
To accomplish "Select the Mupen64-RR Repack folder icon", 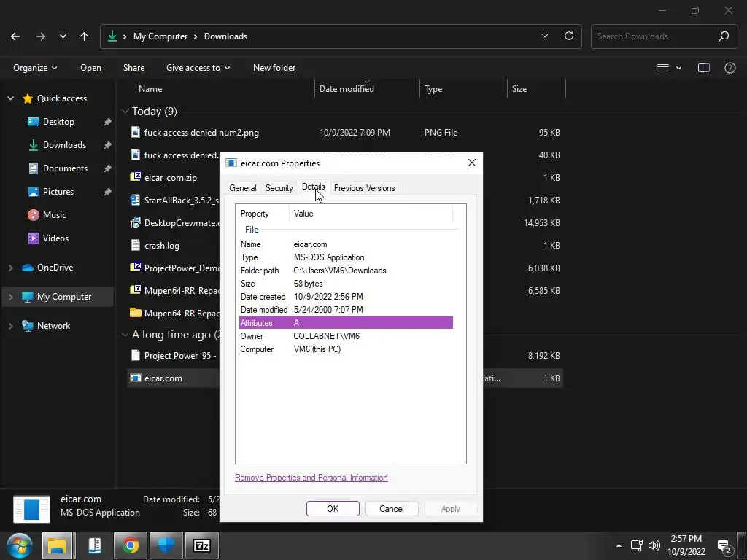I will pyautogui.click(x=136, y=313).
